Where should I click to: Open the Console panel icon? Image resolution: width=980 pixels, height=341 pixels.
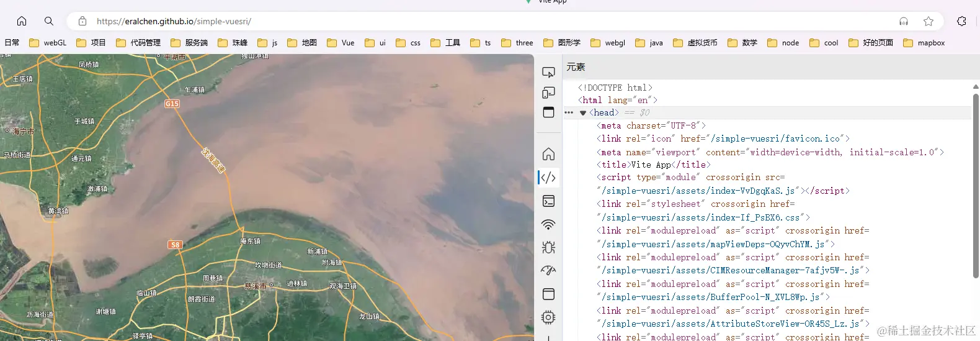[x=548, y=201]
